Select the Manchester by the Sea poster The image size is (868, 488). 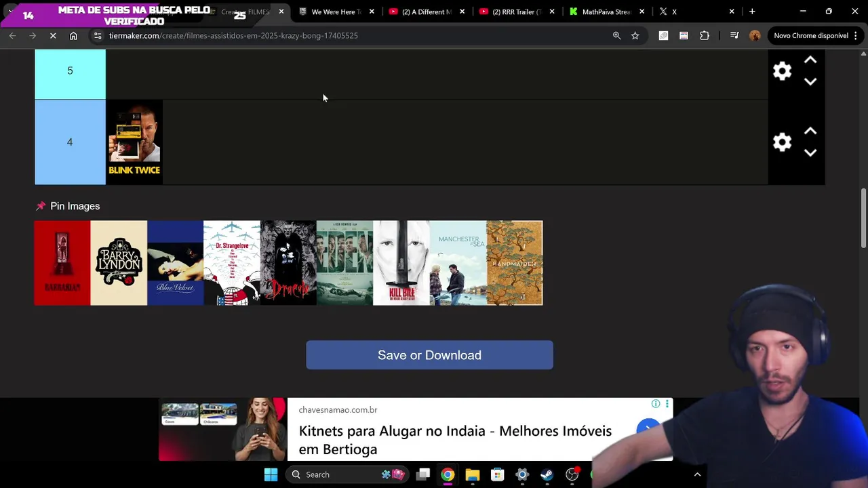tap(458, 263)
